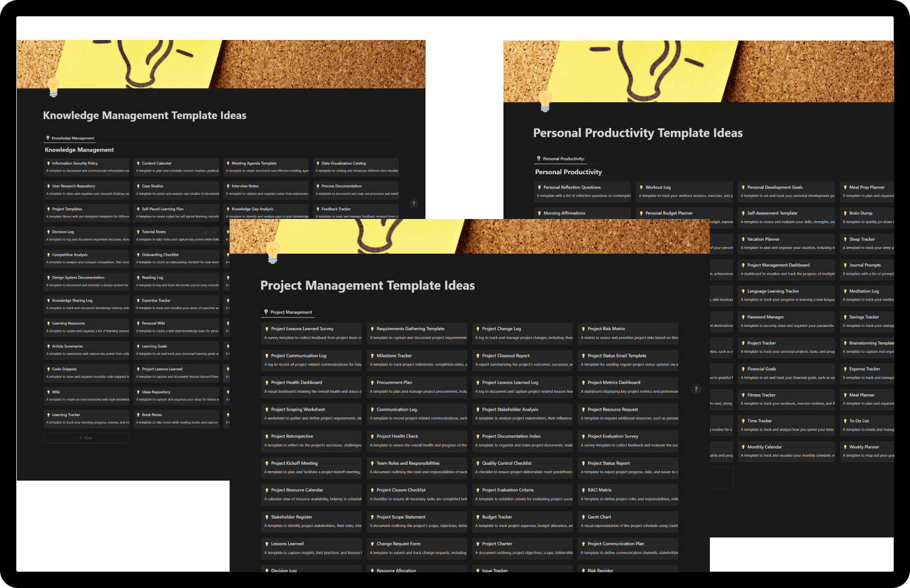Click the lightbulb icon beside Sleep Tracker

[845, 239]
